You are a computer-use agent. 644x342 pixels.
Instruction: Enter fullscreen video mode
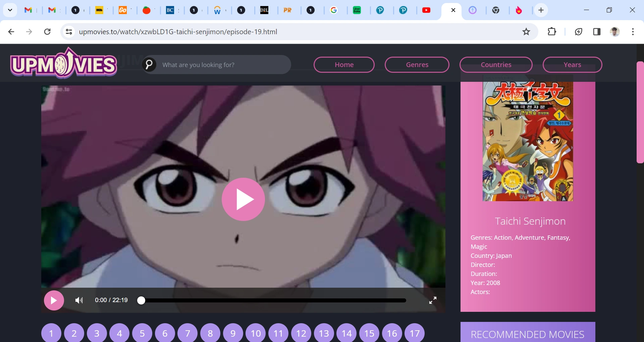433,300
